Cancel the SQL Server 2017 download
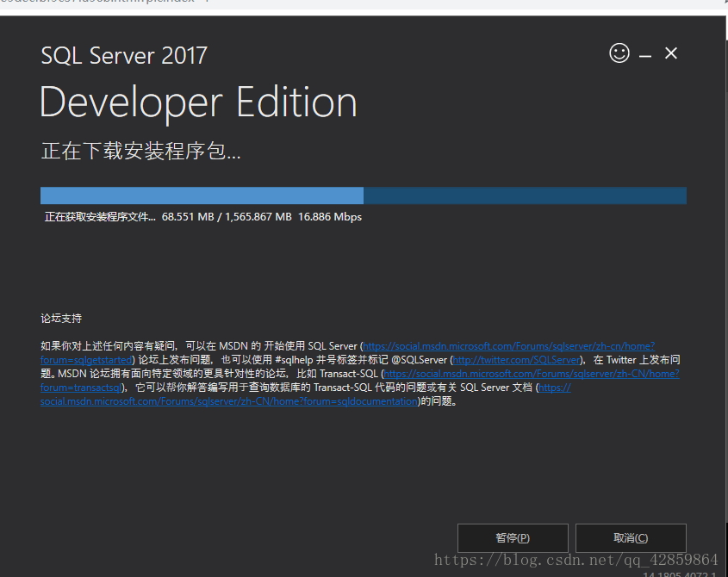Screen dimensions: 728x577 tap(630, 537)
